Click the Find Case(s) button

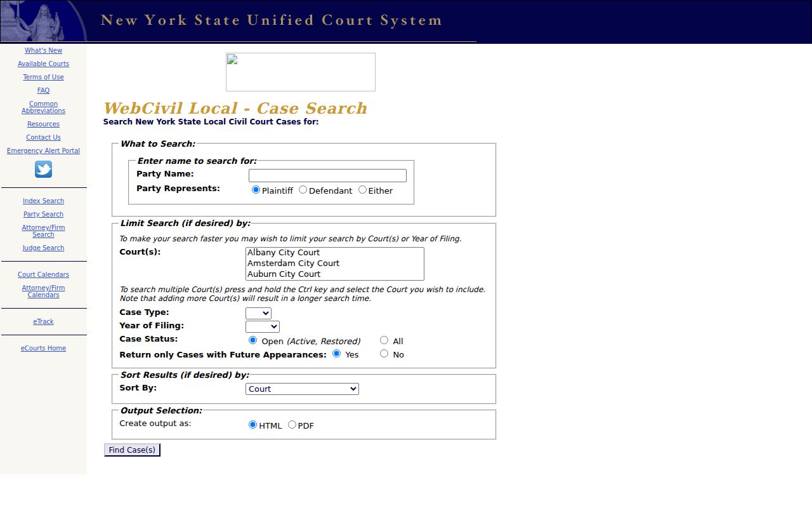tap(132, 450)
